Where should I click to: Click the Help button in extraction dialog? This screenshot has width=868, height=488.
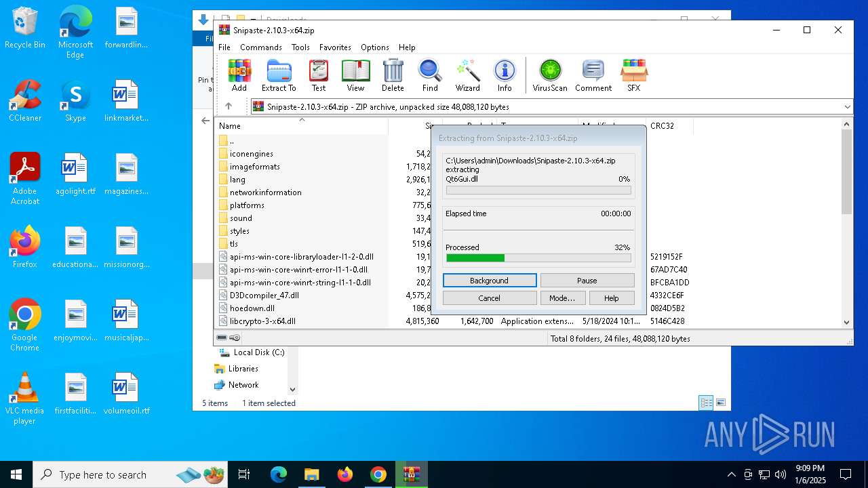612,298
